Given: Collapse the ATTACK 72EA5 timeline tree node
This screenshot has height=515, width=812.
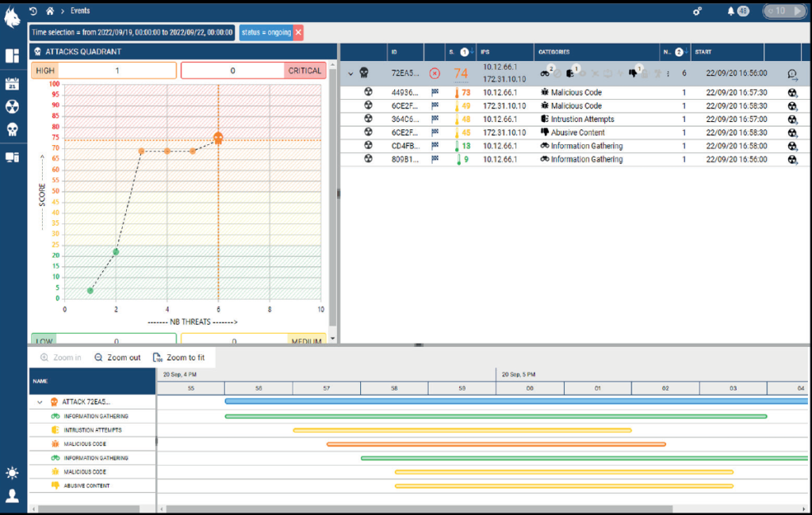Looking at the screenshot, I should (40, 402).
